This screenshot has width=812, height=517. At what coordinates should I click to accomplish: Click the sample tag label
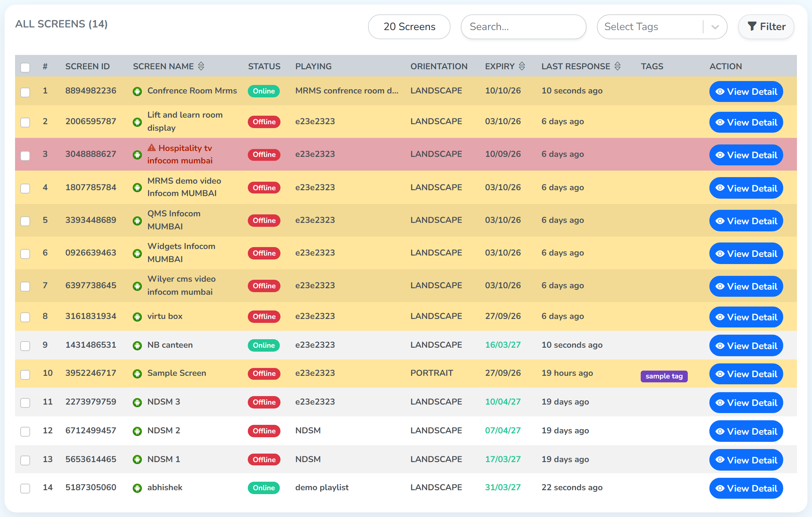[x=664, y=376]
